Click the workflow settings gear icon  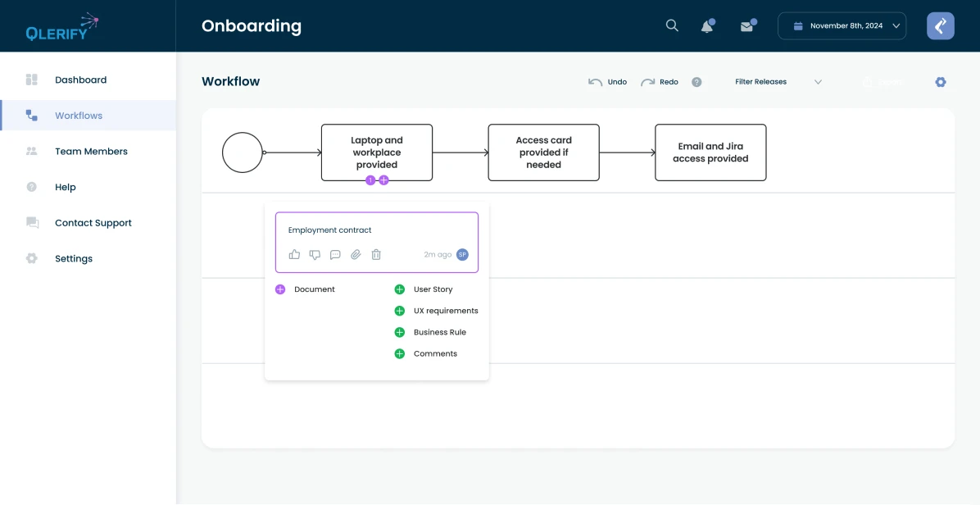(941, 82)
